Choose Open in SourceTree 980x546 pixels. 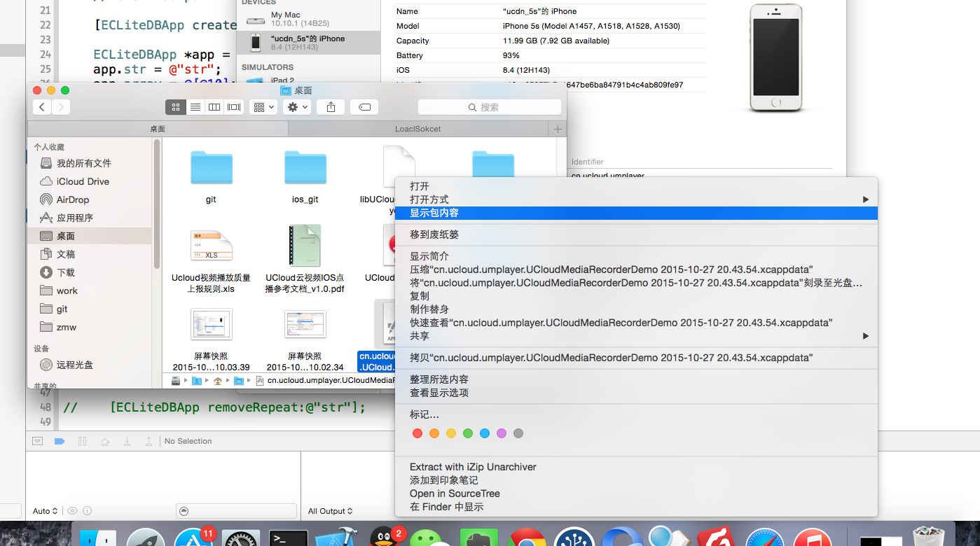(x=455, y=493)
